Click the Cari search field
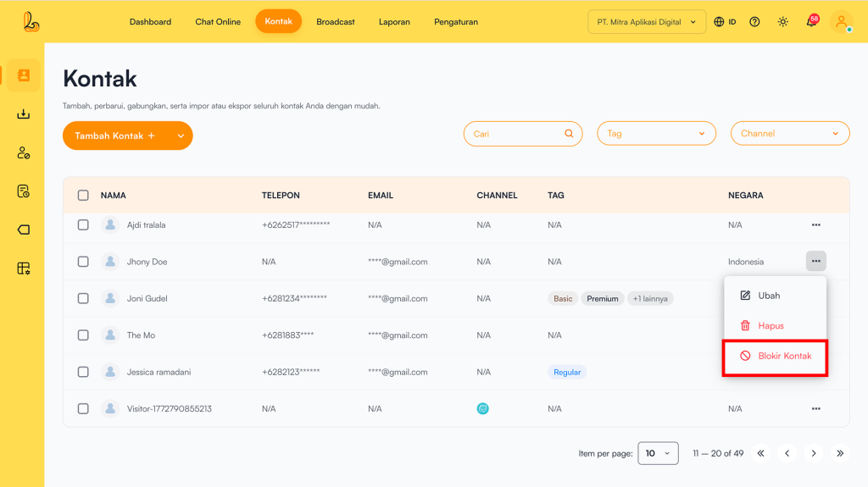The width and height of the screenshot is (868, 487). click(x=515, y=134)
